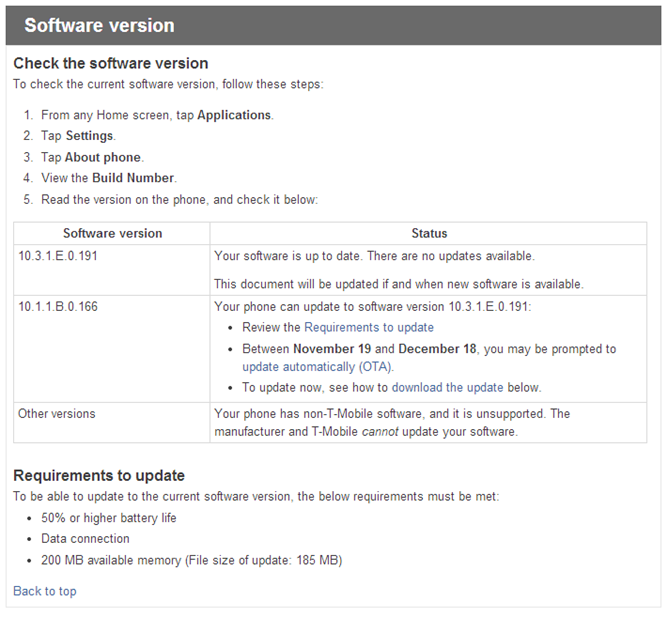Click the Status column header

click(x=429, y=233)
